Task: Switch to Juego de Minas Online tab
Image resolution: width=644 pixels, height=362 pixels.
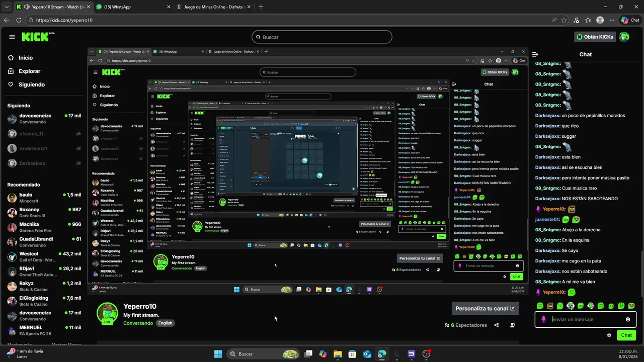Action: point(213,7)
